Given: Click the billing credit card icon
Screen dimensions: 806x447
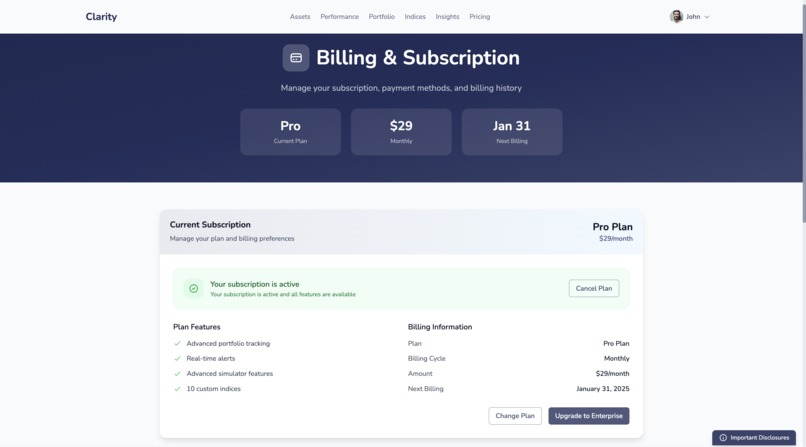Looking at the screenshot, I should [296, 58].
